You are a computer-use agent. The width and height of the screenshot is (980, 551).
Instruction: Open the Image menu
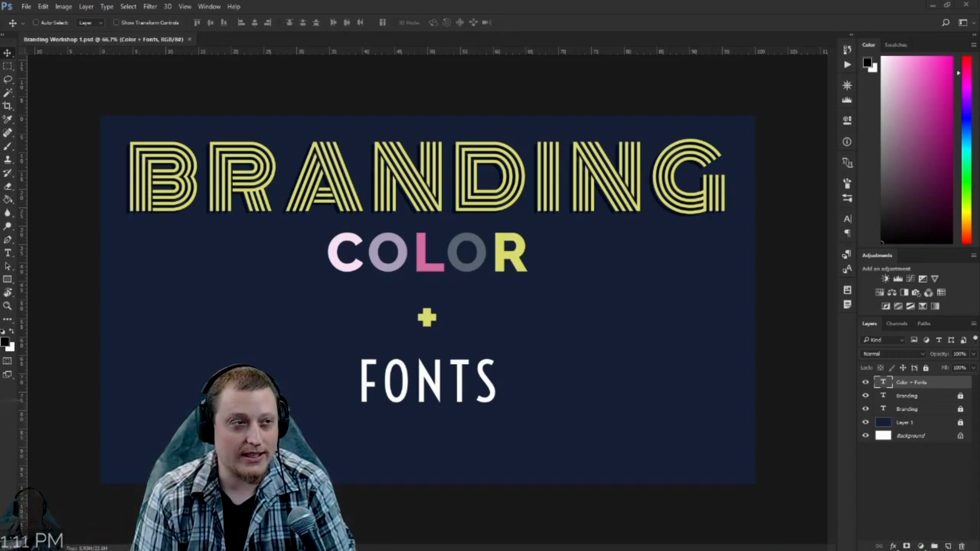coord(64,7)
